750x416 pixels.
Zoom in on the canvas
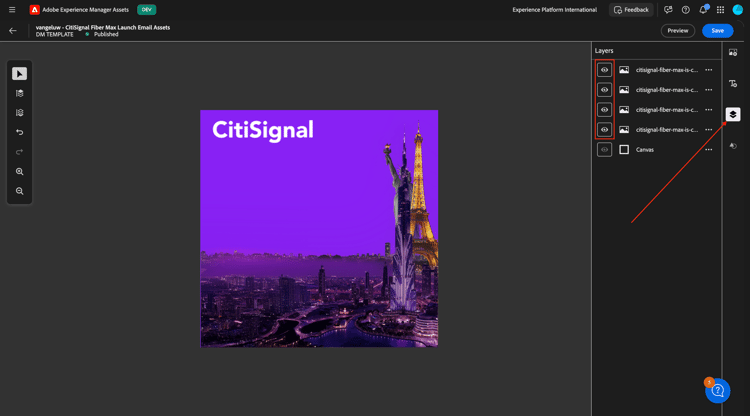pyautogui.click(x=20, y=171)
